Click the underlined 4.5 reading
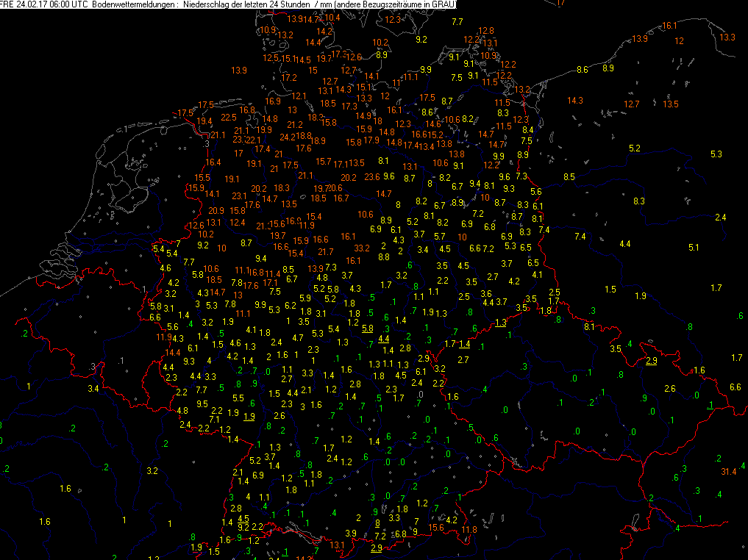This screenshot has height=560, width=748. pyautogui.click(x=243, y=518)
